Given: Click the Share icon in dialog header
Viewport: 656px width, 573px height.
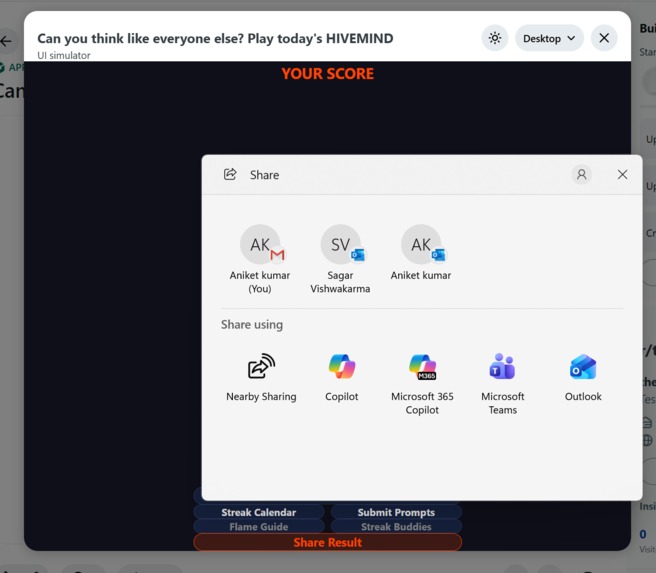Looking at the screenshot, I should (x=230, y=174).
